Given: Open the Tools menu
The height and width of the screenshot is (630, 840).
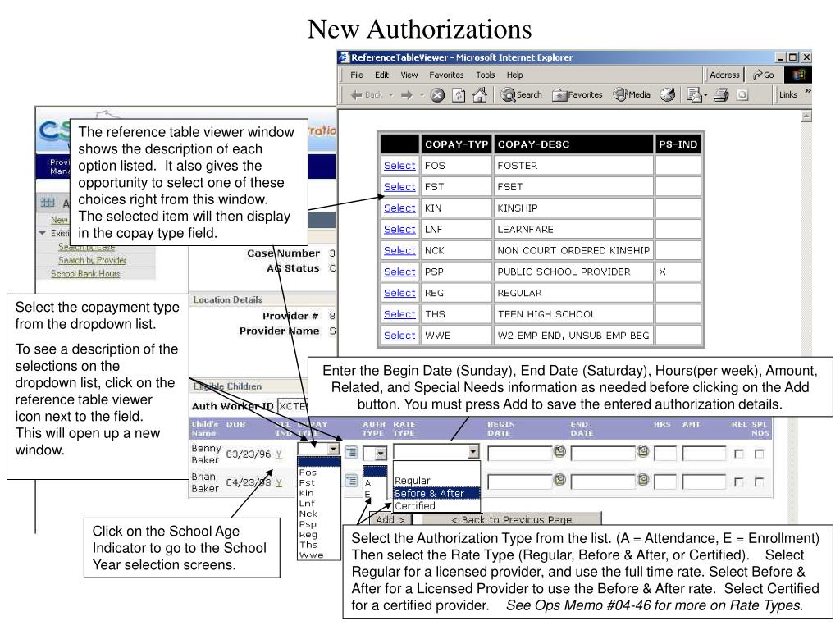Looking at the screenshot, I should click(486, 75).
